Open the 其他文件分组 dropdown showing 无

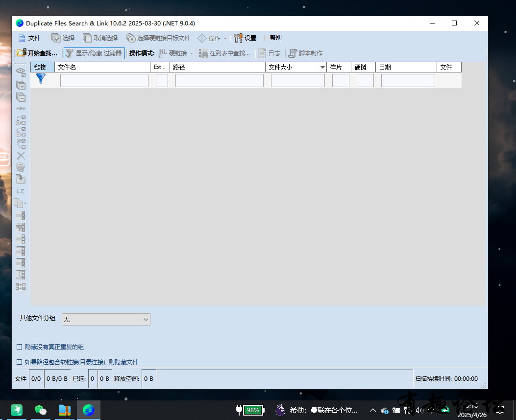(106, 320)
